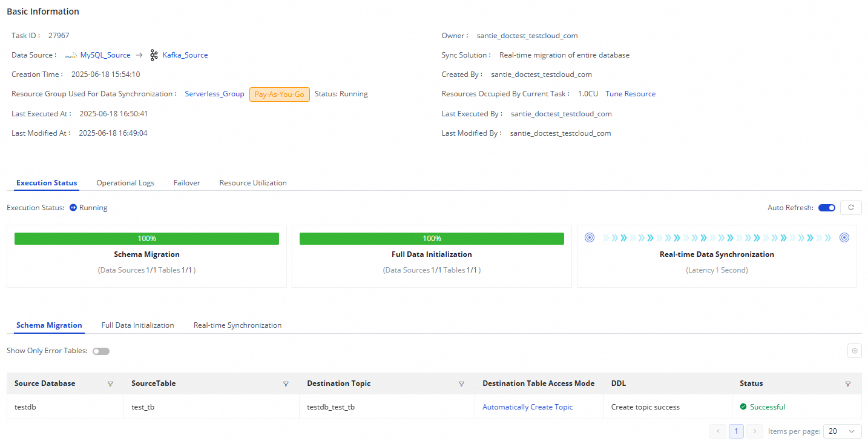Click the refresh icon button

(850, 208)
